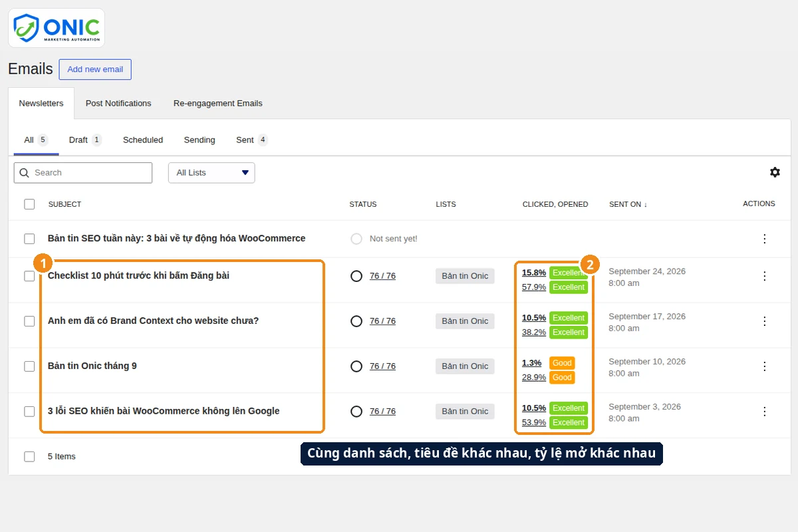Filter emails by the Sent tab
The height and width of the screenshot is (532, 798).
[252, 140]
